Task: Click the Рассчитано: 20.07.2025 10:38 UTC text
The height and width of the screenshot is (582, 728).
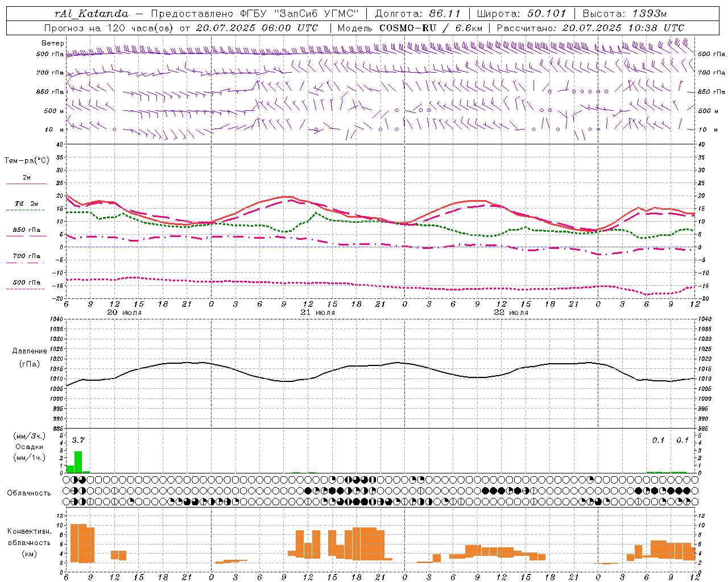Action: coord(590,28)
